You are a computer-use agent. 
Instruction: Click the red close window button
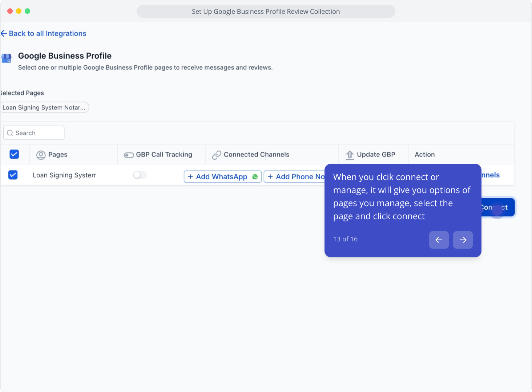pyautogui.click(x=10, y=11)
